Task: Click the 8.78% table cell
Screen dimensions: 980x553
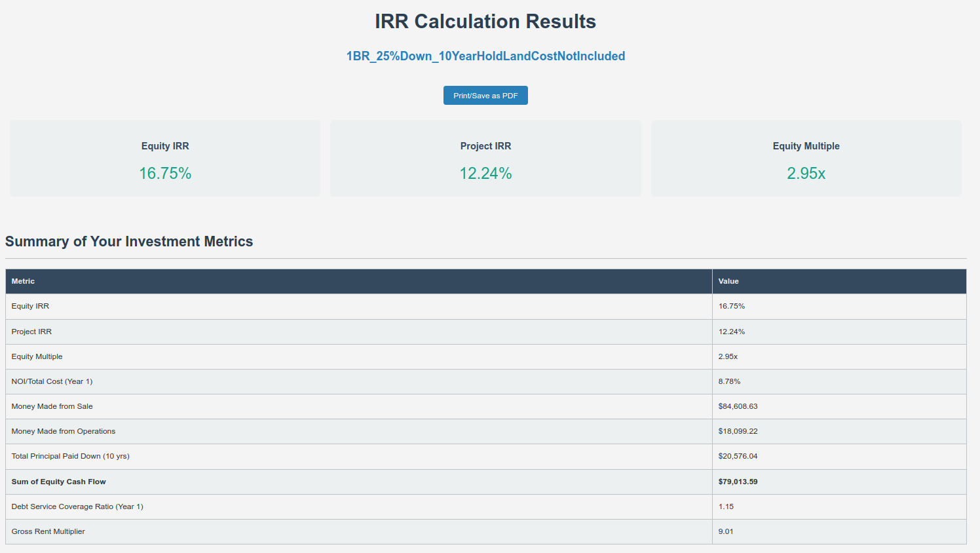Action: coord(839,381)
